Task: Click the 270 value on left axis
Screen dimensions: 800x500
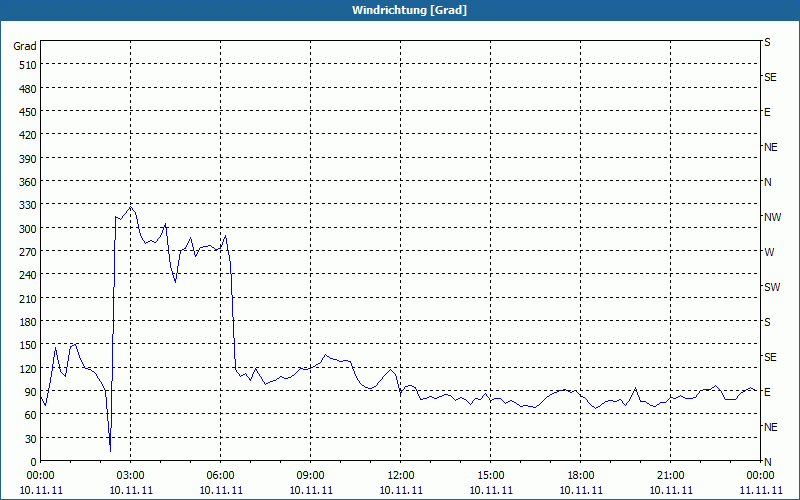Action: coord(25,251)
